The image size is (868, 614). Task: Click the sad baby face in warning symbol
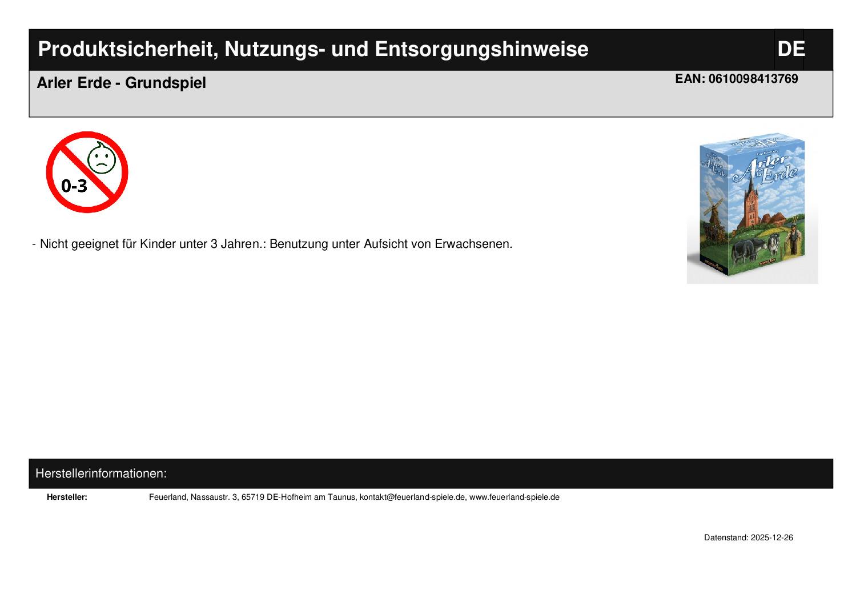(x=102, y=158)
